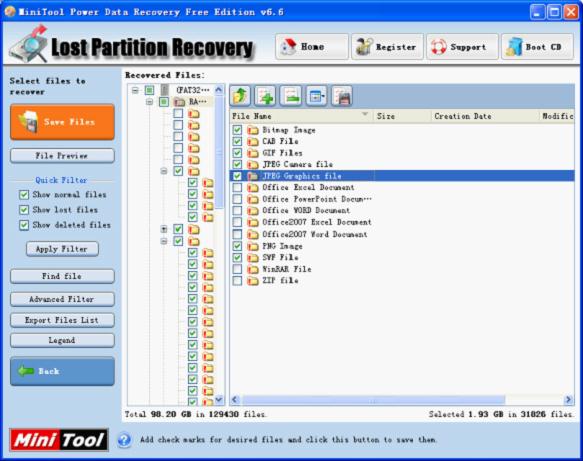Image resolution: width=583 pixels, height=461 pixels.
Task: Click Apply Filter button
Action: coord(62,249)
